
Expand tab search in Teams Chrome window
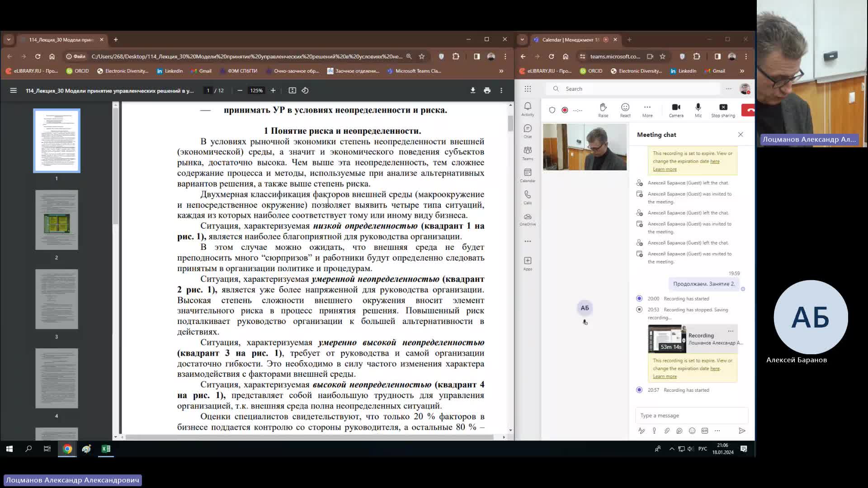(x=522, y=40)
